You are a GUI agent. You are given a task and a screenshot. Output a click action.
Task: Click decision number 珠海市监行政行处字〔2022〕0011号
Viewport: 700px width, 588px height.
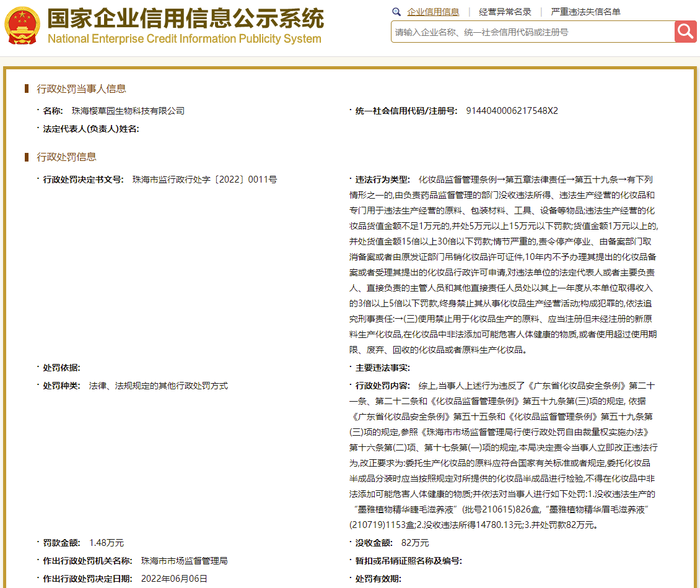[x=205, y=179]
